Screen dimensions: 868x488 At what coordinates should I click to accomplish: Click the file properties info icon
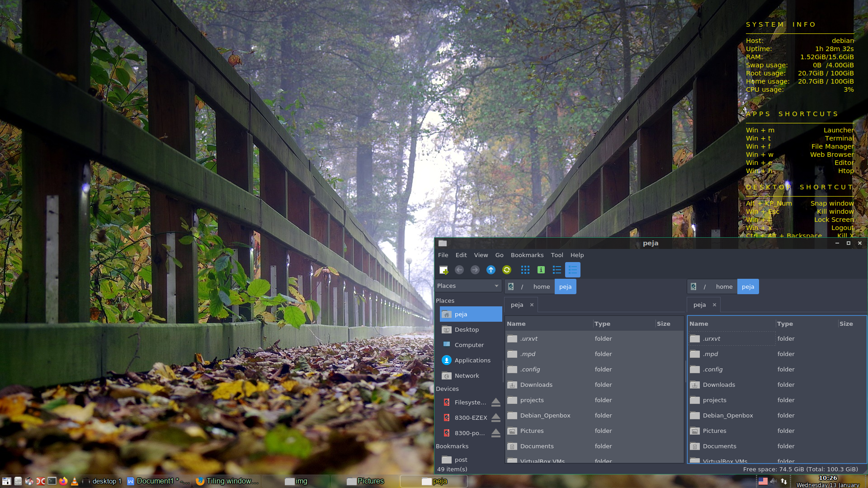(x=540, y=269)
